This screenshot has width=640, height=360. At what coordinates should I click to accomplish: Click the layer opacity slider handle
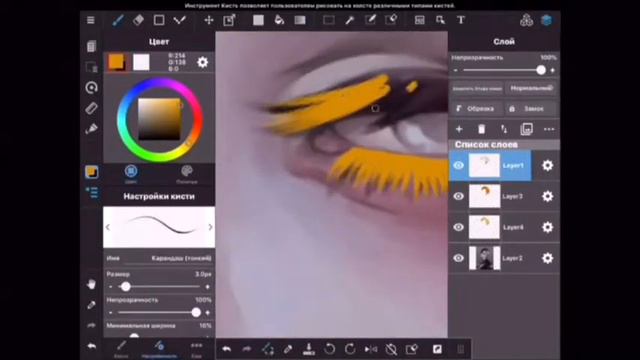coord(541,70)
